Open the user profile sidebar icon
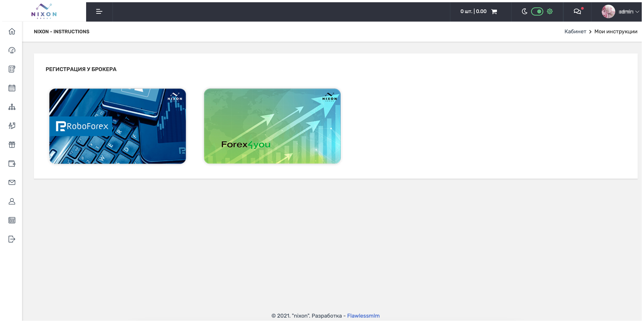Viewport: 644px width, 323px height. coord(12,202)
